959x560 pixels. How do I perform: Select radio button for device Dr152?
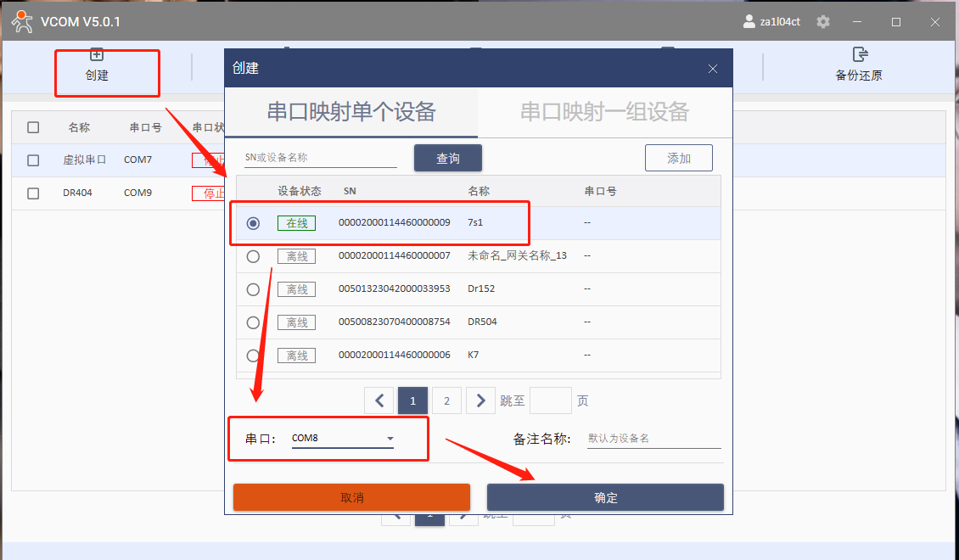click(253, 289)
